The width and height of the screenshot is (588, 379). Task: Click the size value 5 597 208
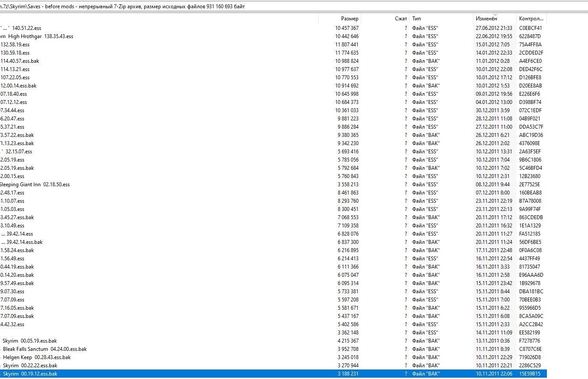[348, 300]
